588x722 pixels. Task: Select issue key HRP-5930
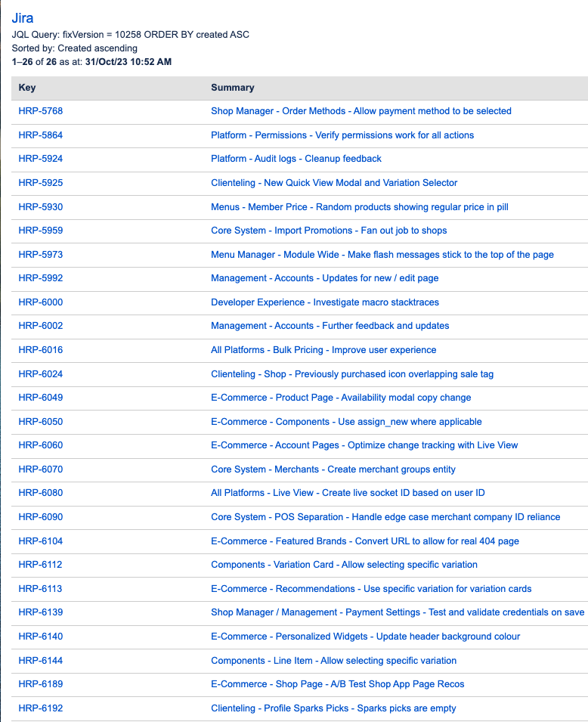[x=41, y=207]
